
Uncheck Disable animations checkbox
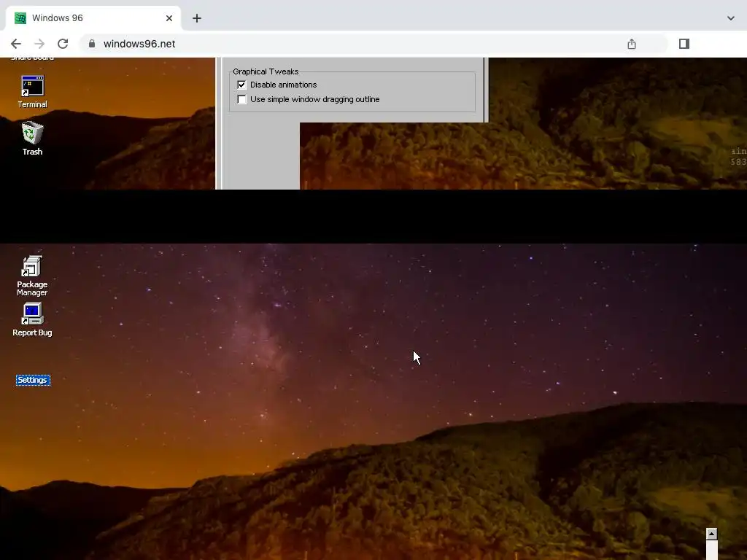click(241, 85)
